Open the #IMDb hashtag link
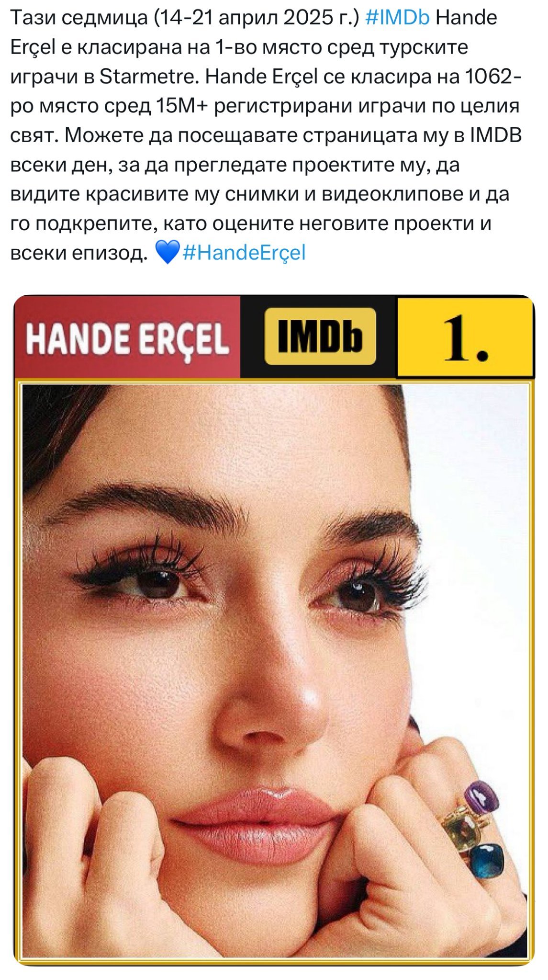This screenshot has width=548, height=980. [x=397, y=18]
